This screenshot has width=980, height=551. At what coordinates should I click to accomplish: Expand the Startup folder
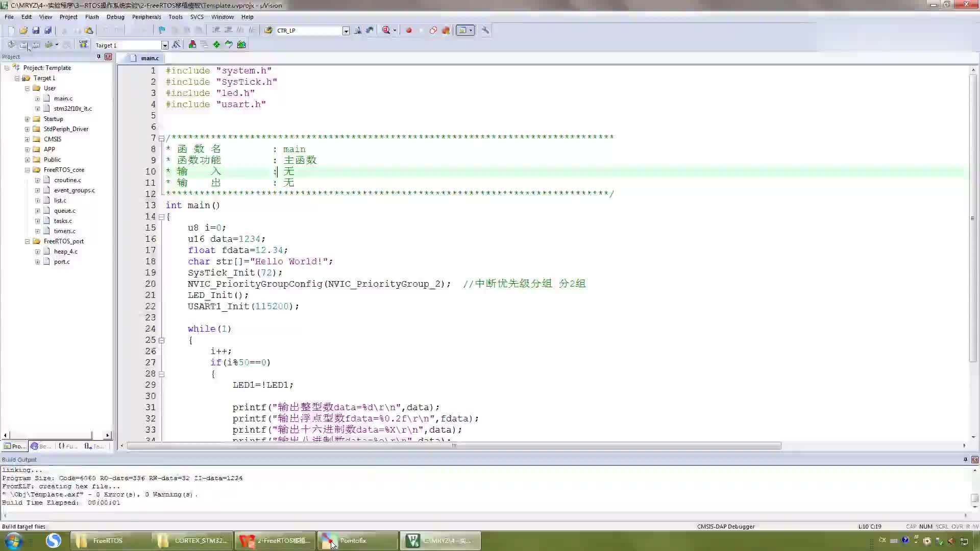[27, 119]
